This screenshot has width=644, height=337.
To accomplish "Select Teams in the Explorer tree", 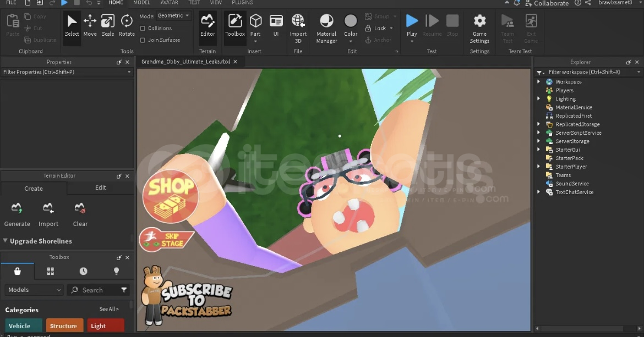I will tap(563, 175).
